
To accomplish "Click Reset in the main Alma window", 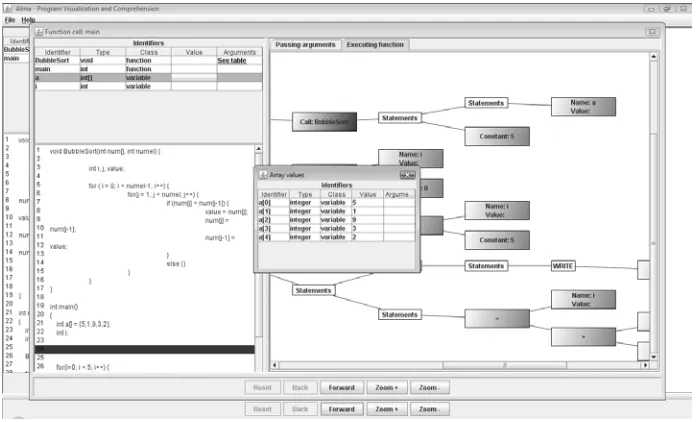I will [x=262, y=409].
